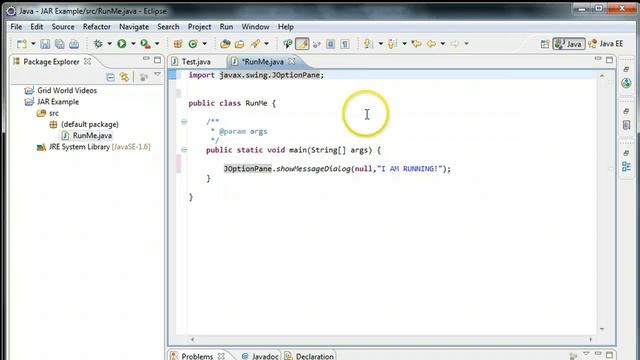
Task: Close the RunMe.java editor tab
Action: [291, 61]
